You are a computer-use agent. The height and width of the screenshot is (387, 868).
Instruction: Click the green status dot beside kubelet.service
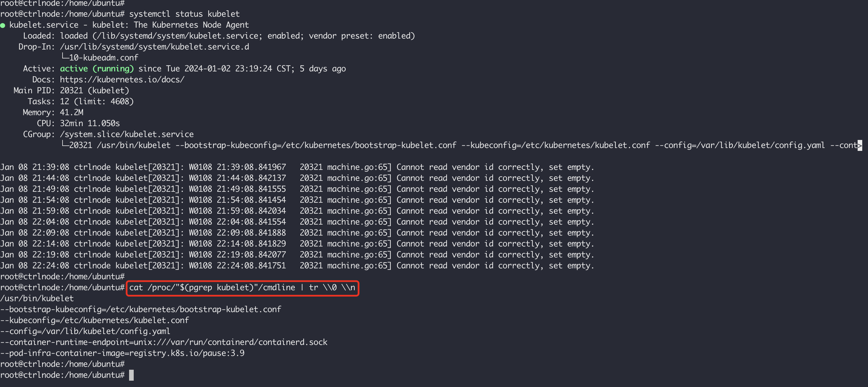click(3, 25)
